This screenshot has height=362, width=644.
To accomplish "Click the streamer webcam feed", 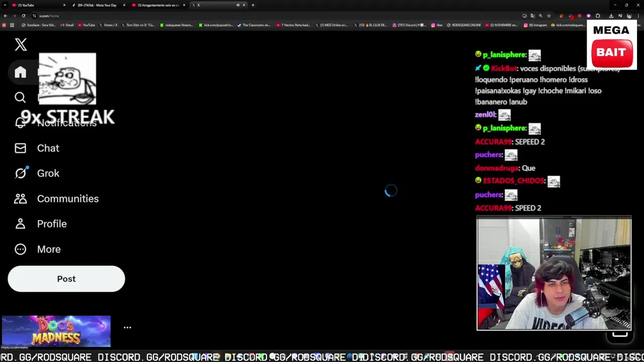I will (x=554, y=274).
